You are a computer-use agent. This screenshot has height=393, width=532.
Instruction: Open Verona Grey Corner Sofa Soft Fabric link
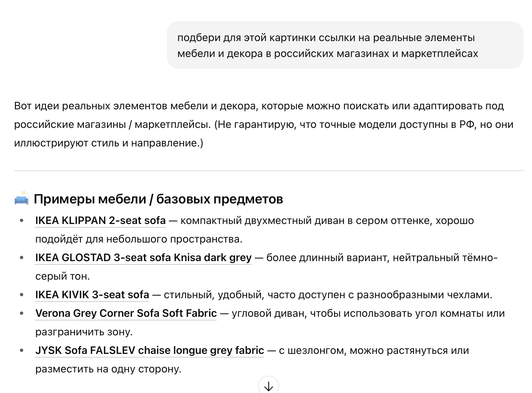pos(126,313)
